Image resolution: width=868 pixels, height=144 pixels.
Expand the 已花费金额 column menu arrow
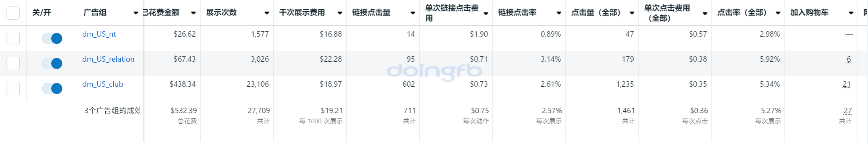[194, 13]
